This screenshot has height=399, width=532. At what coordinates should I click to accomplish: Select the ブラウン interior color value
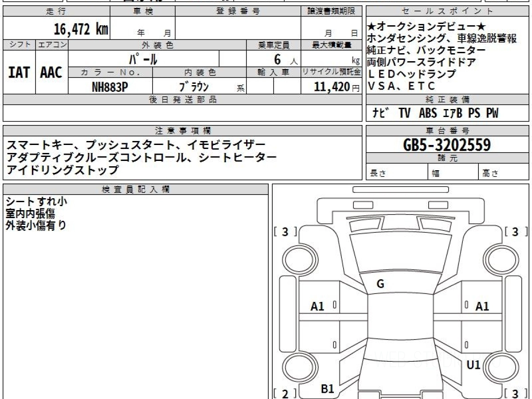(x=194, y=87)
